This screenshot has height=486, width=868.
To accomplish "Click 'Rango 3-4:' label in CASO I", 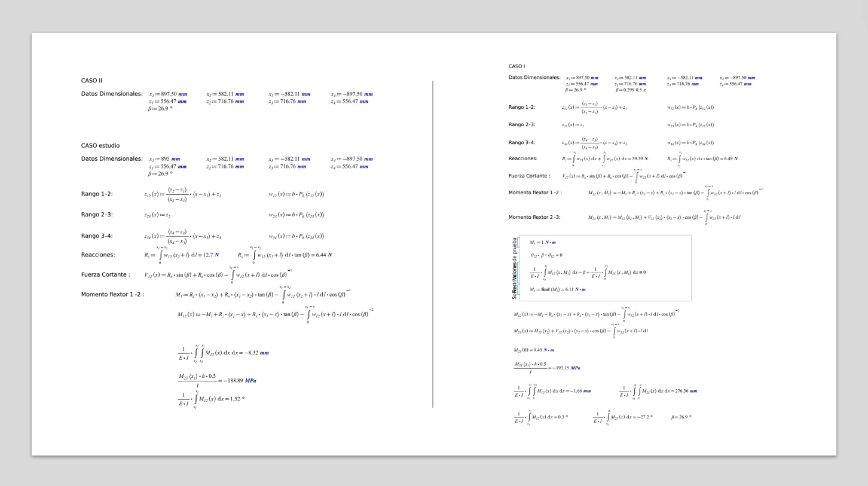I will tap(522, 142).
